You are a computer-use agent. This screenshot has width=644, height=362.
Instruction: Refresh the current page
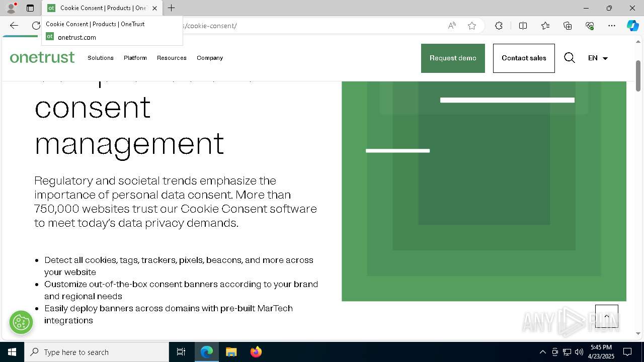(36, 26)
